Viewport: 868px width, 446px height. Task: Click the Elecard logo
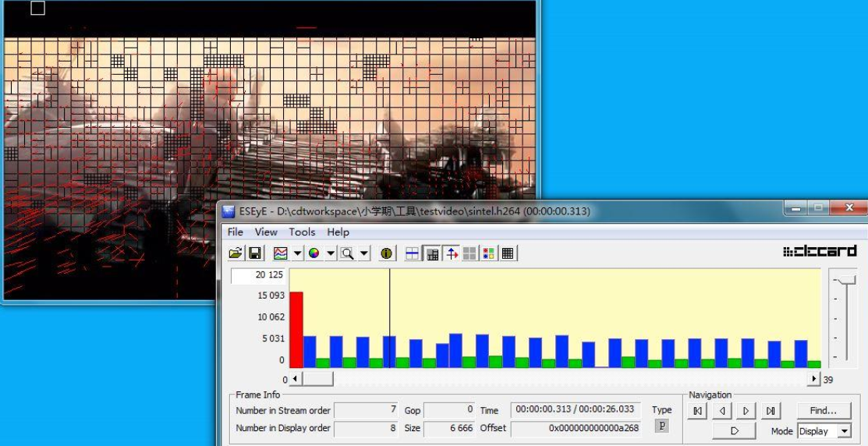point(820,252)
